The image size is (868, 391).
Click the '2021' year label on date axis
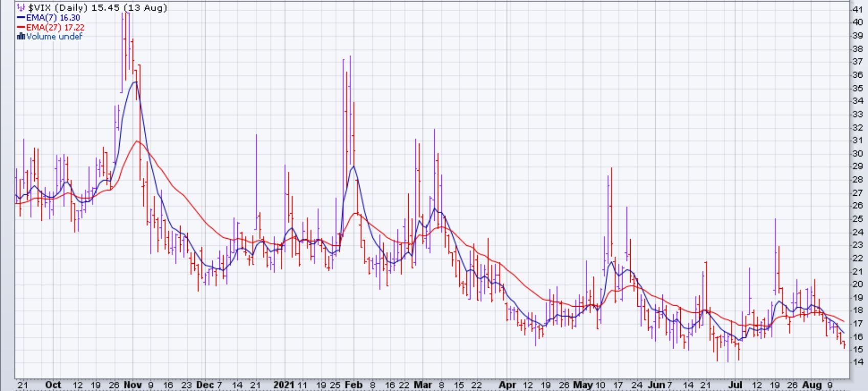[284, 385]
